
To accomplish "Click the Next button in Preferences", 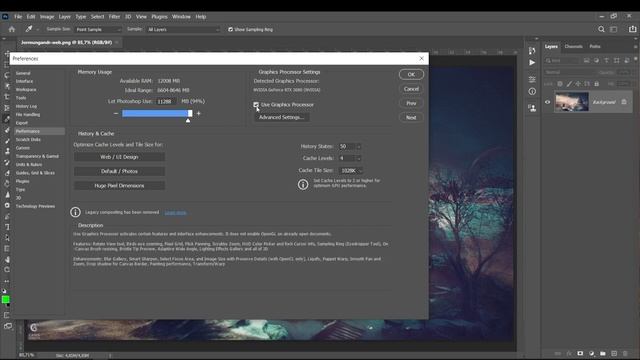I will point(411,117).
